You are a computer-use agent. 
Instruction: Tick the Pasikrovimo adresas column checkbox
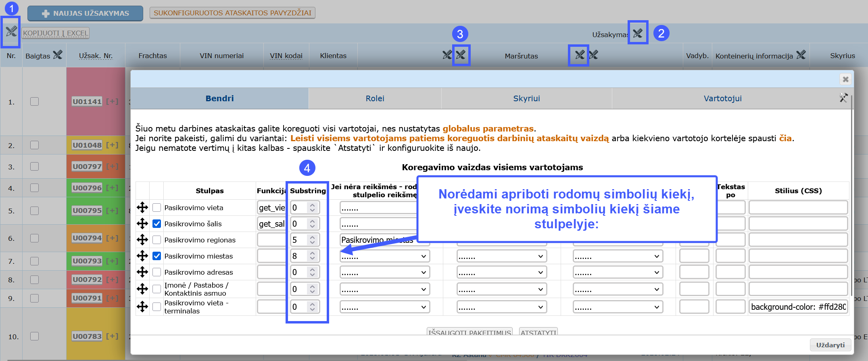pyautogui.click(x=157, y=272)
